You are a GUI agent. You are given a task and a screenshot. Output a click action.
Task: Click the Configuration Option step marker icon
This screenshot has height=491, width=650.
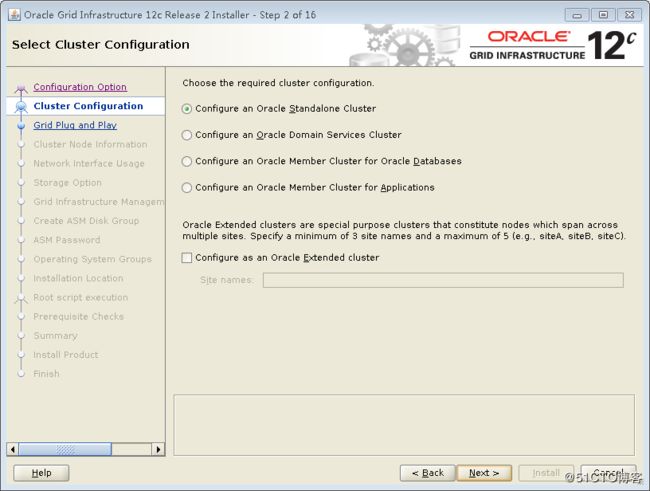(21, 88)
